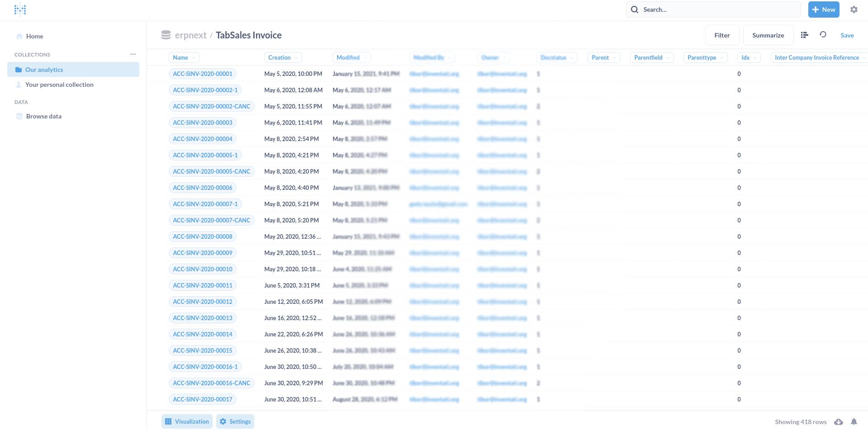Click the Filter button

[722, 35]
